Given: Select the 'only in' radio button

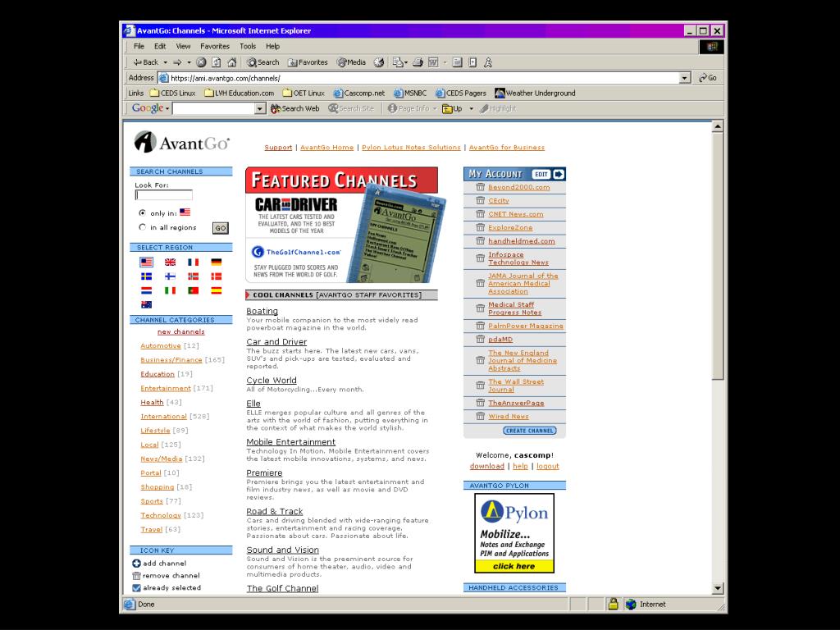Looking at the screenshot, I should [143, 212].
